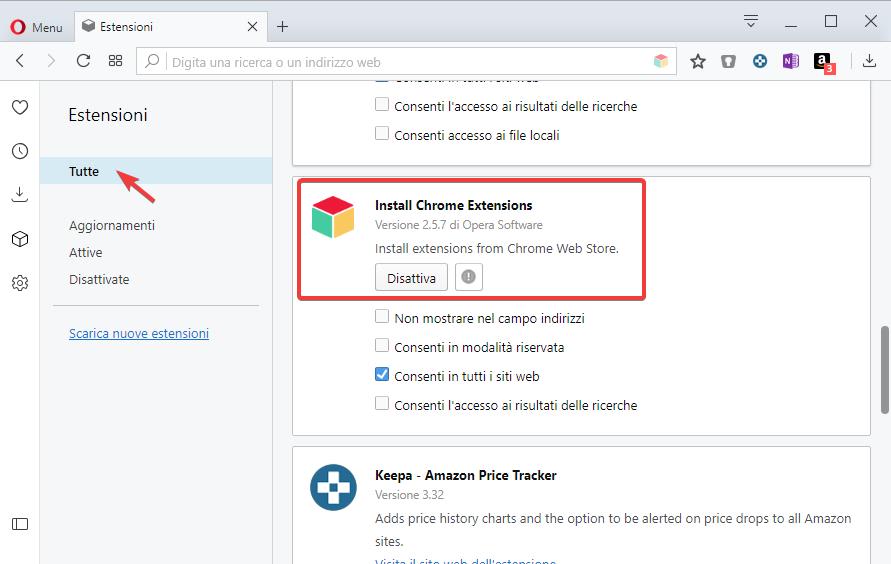Toggle Non mostrare nel campo indirizzi

tap(382, 316)
